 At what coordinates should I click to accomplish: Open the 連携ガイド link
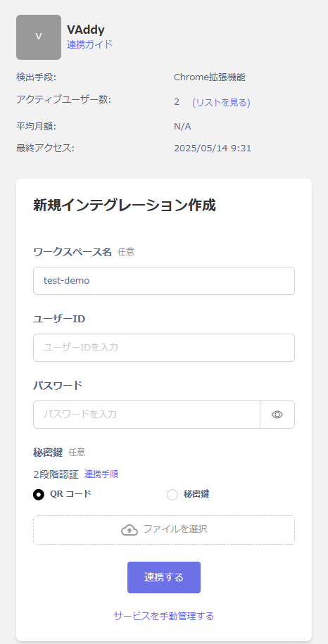pos(89,44)
